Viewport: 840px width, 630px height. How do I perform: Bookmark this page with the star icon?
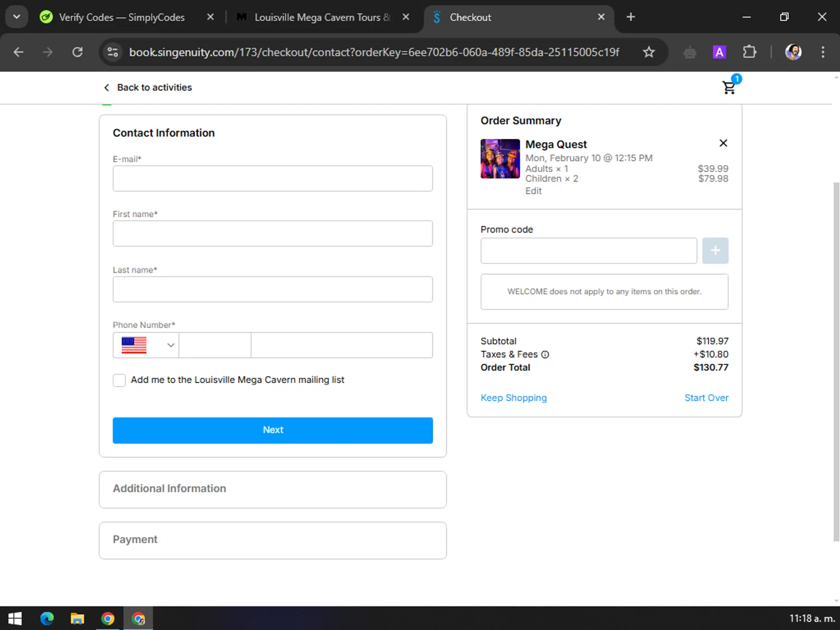click(648, 52)
